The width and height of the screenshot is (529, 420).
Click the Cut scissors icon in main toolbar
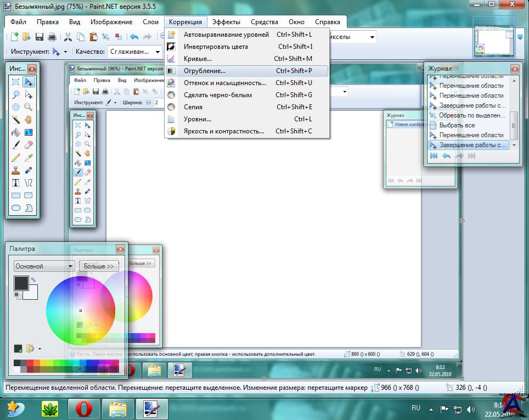pos(68,37)
